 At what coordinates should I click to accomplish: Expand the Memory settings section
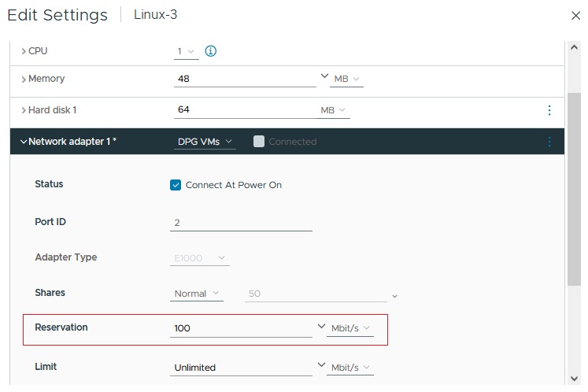click(24, 79)
